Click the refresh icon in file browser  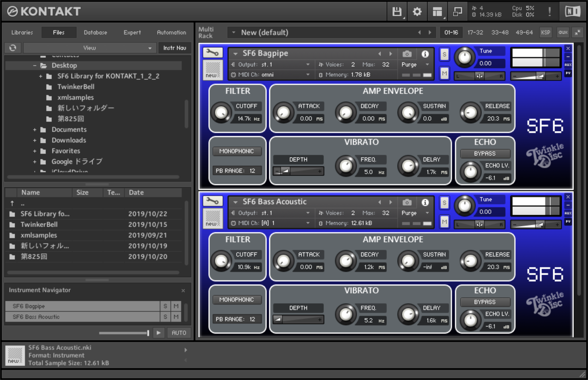13,48
